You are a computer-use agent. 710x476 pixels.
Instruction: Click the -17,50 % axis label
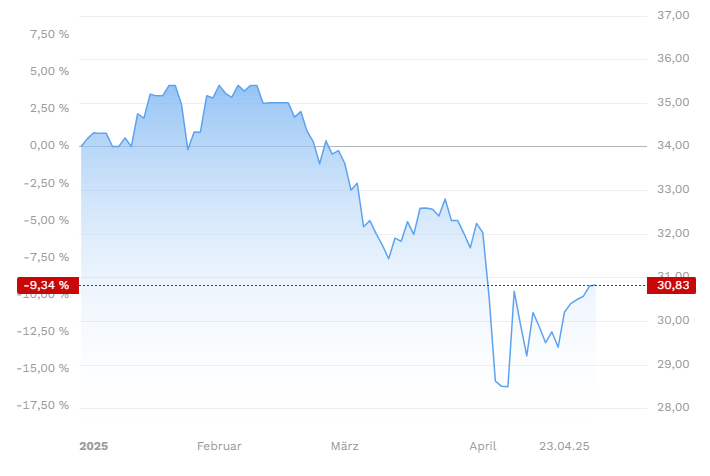(x=43, y=405)
